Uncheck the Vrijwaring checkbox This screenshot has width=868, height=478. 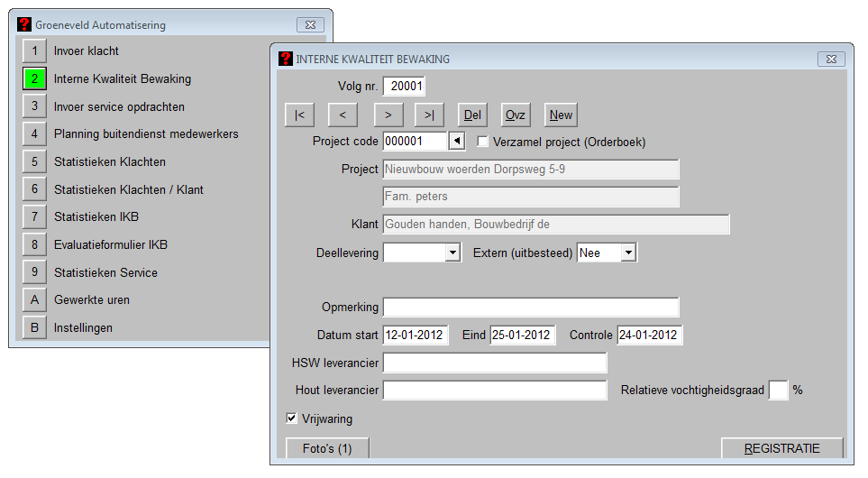point(291,418)
